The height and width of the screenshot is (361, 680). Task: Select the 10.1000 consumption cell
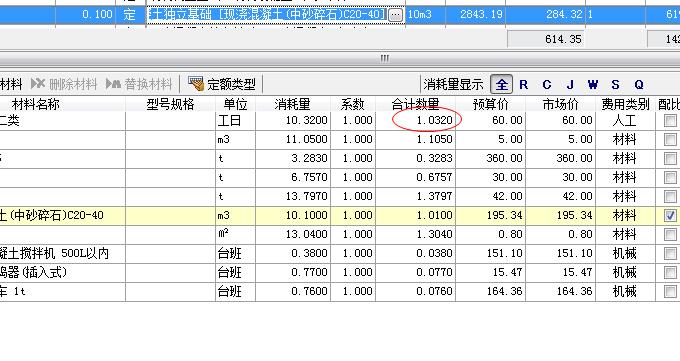click(293, 215)
